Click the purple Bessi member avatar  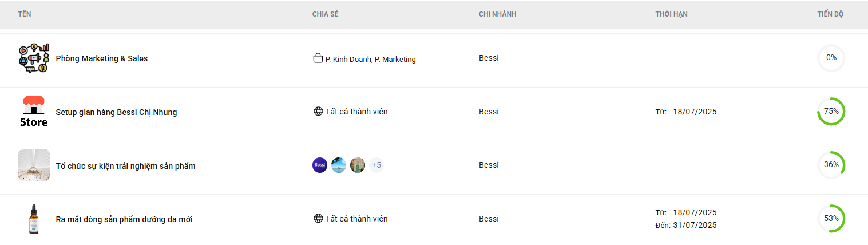(320, 165)
